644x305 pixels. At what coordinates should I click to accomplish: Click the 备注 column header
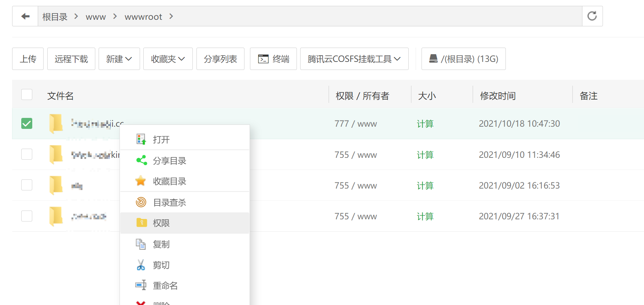click(589, 96)
